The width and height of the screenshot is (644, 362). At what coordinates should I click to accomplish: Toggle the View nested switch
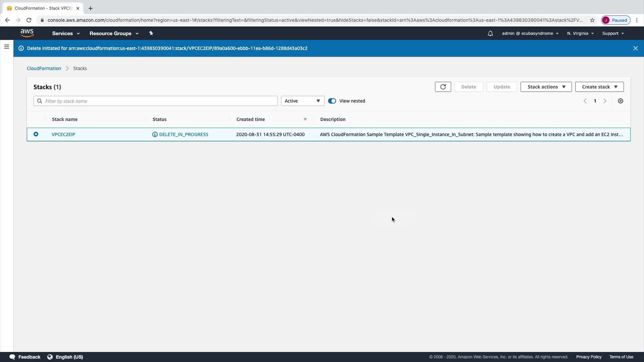[x=332, y=101]
